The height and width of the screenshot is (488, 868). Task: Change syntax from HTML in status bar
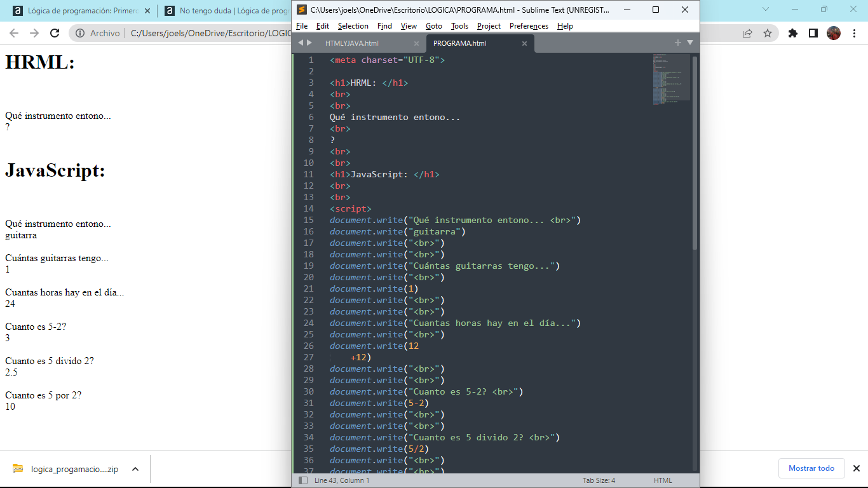click(663, 480)
